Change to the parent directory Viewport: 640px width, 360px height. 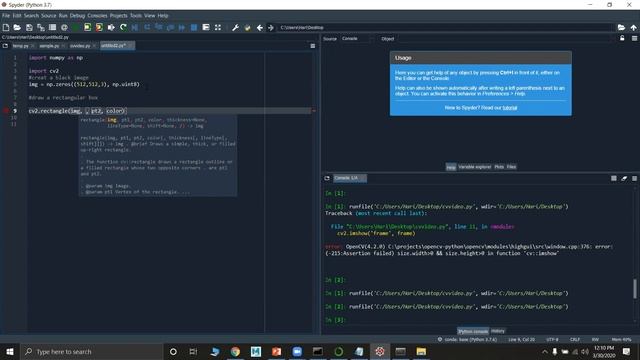tap(633, 27)
